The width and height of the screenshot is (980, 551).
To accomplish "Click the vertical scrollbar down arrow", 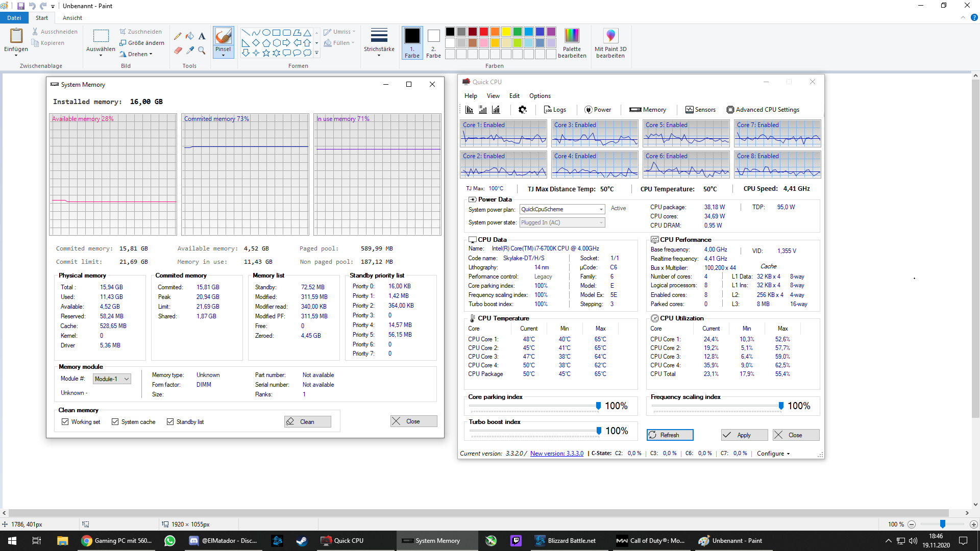I will tap(975, 505).
